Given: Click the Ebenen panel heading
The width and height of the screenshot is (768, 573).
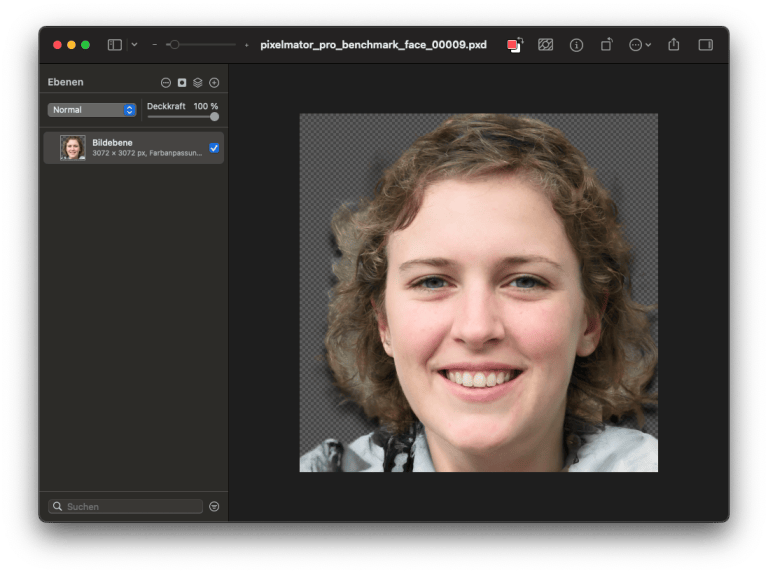Looking at the screenshot, I should tap(66, 82).
